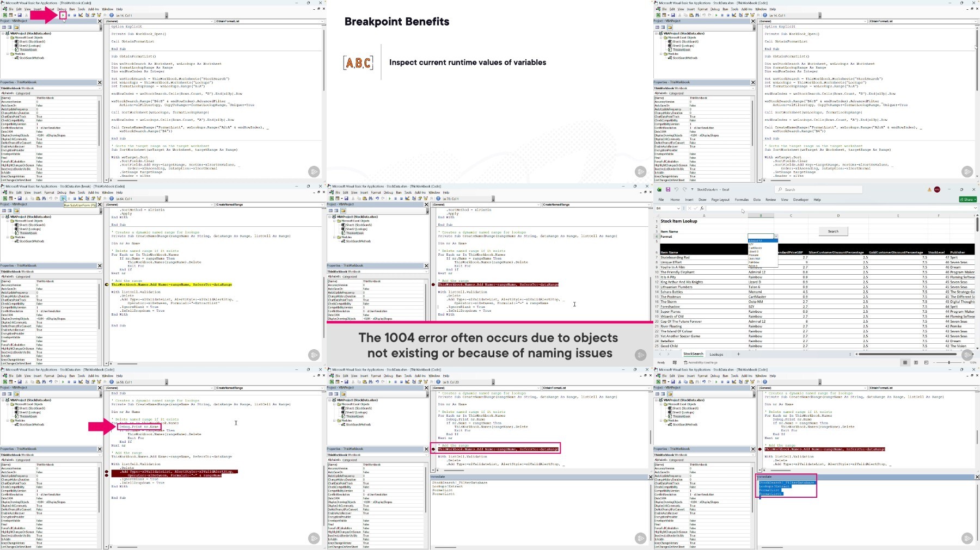
Task: Close the Project pane in the Ln 58 VBA window
Action: pyautogui.click(x=100, y=388)
